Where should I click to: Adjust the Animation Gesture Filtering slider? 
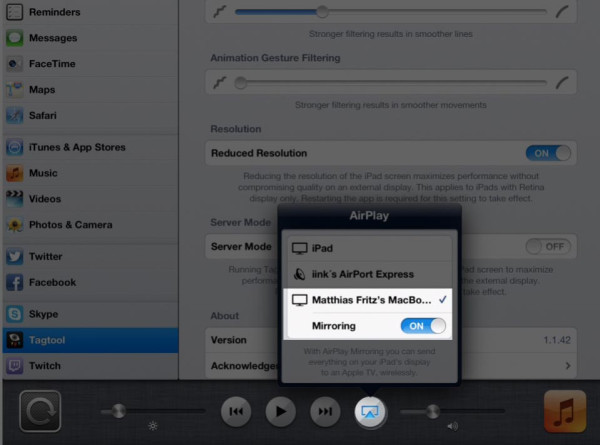(x=240, y=83)
